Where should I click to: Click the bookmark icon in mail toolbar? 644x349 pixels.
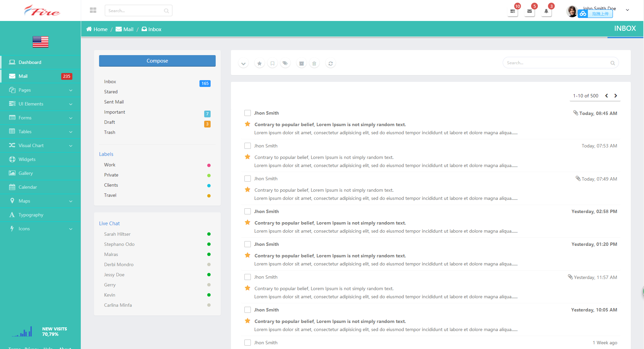[272, 64]
